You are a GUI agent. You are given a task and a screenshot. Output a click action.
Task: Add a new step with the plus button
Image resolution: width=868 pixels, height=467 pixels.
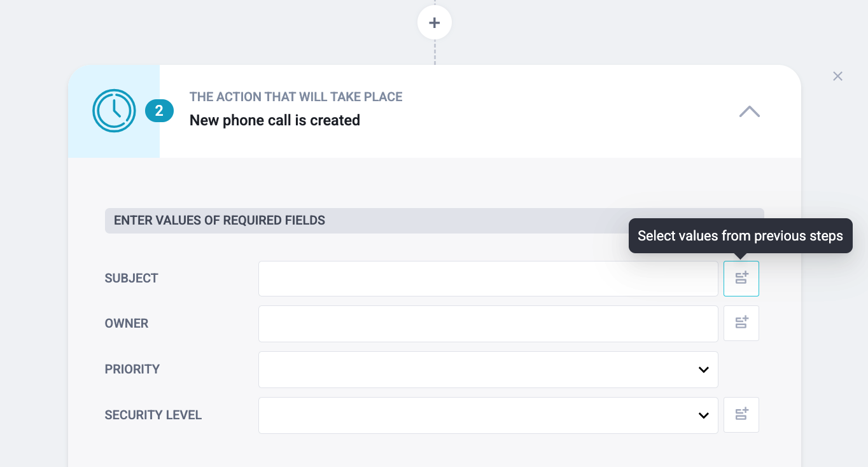(x=435, y=23)
